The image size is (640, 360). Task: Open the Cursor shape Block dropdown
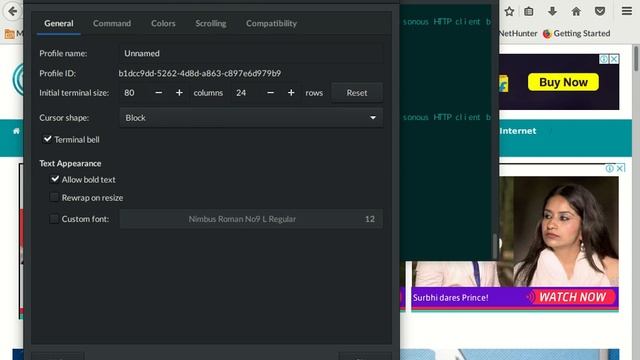[251, 118]
